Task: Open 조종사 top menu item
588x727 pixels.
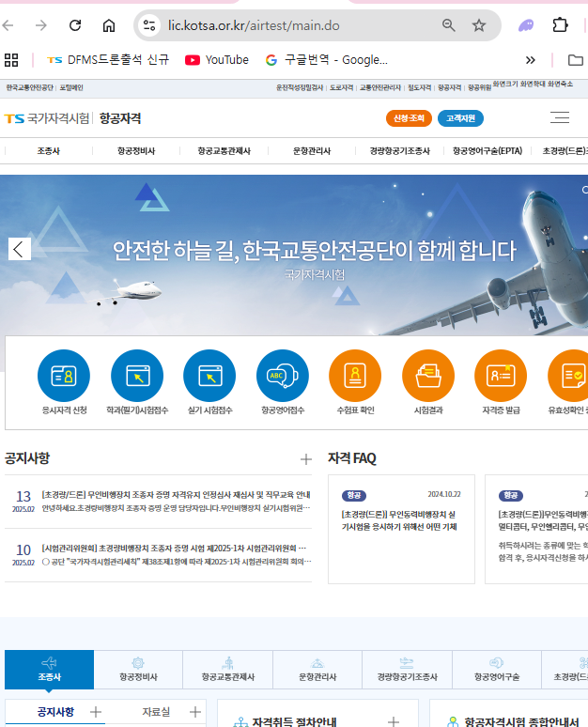Action: [x=49, y=150]
